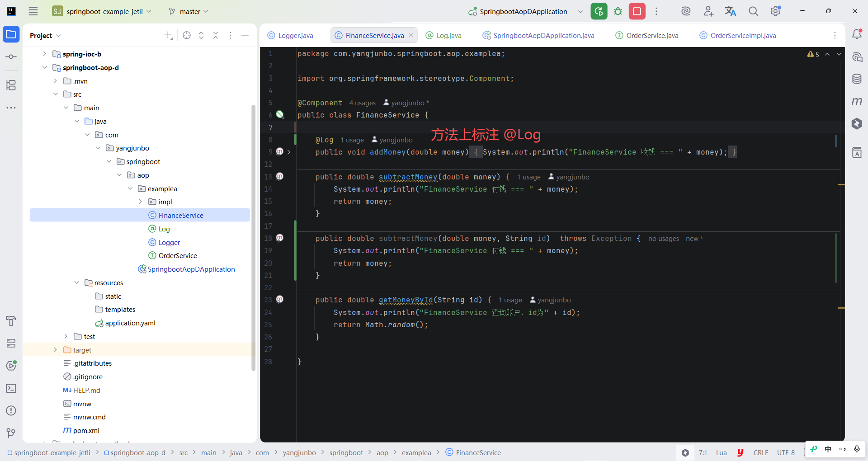The image size is (868, 461).
Task: Click the IME microphone icon
Action: [x=857, y=449]
